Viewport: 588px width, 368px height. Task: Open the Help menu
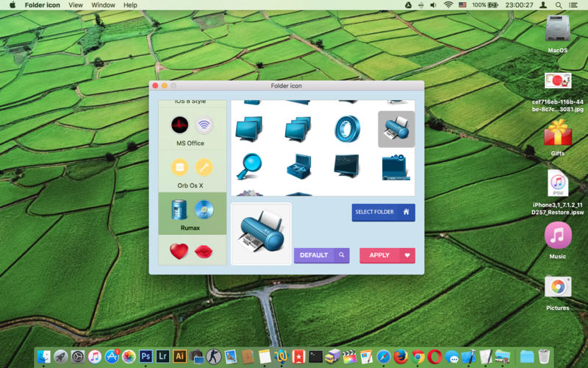[130, 5]
